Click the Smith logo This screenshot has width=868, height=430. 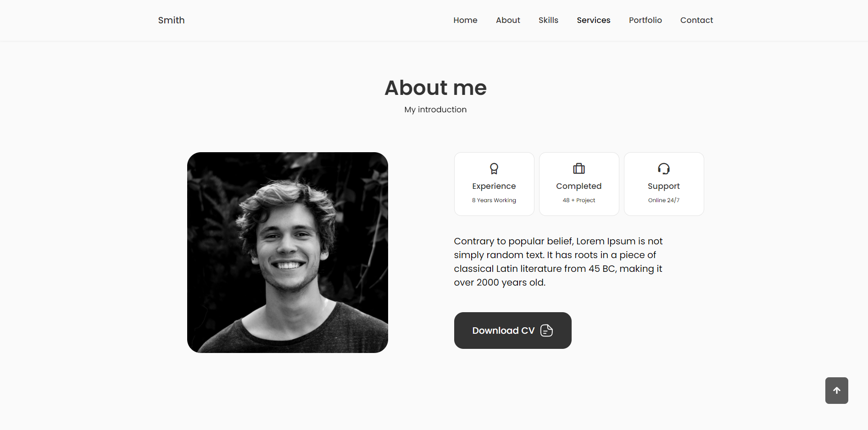tap(171, 20)
